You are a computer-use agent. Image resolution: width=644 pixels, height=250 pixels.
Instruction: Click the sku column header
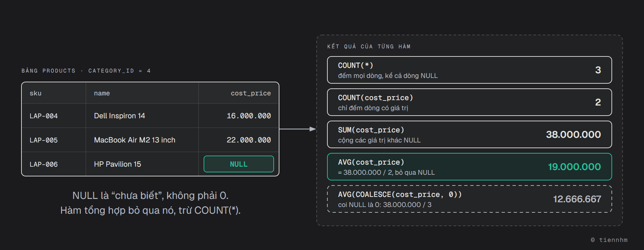pos(36,93)
